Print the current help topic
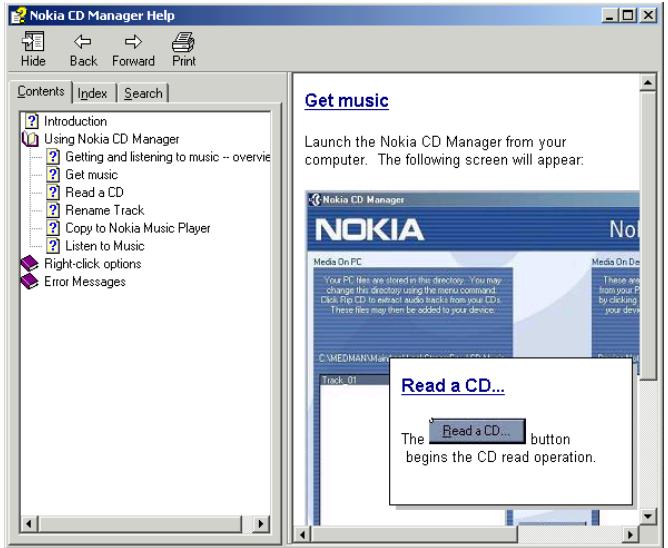This screenshot has height=548, width=668. click(184, 42)
